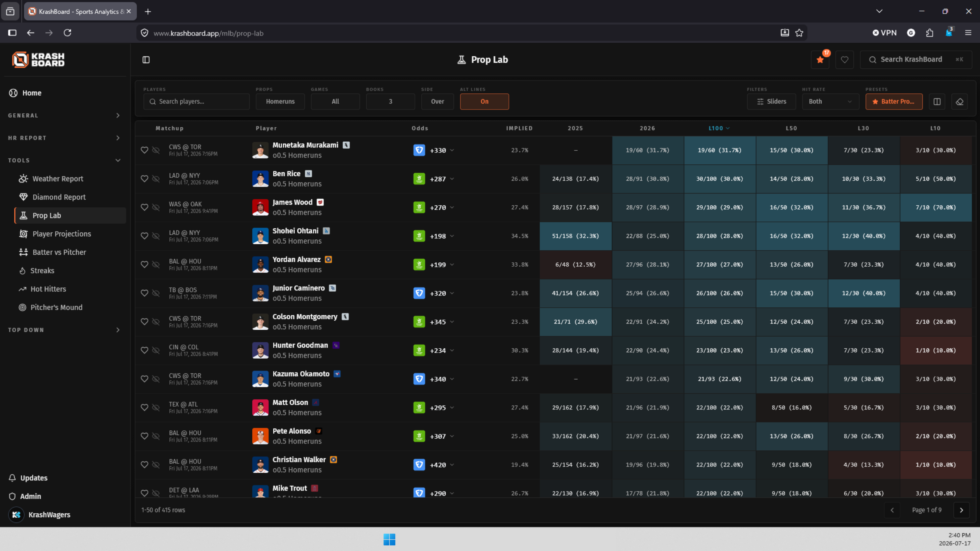Expand odds dropdown for James Wood +270
The width and height of the screenshot is (980, 551).
tap(452, 208)
